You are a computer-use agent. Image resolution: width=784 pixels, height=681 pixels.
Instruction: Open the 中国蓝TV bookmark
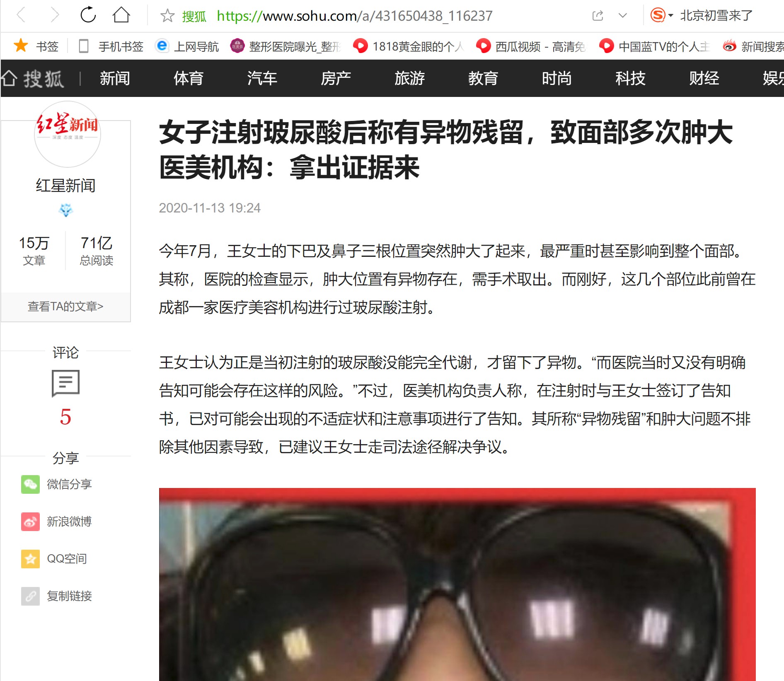point(654,46)
